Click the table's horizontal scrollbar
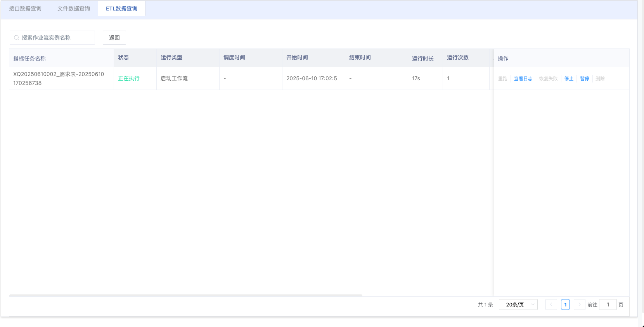The image size is (644, 327). pyautogui.click(x=185, y=296)
